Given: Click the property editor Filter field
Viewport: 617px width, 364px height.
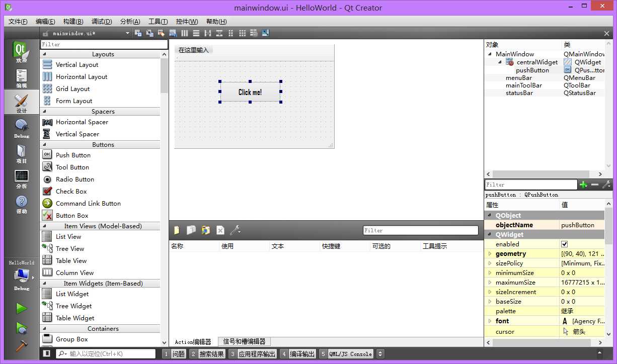Looking at the screenshot, I should coord(531,185).
